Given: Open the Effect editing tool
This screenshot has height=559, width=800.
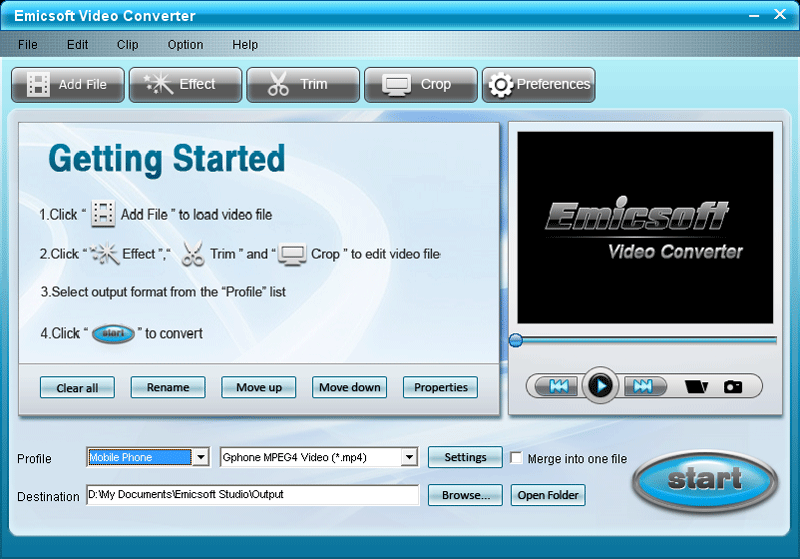Looking at the screenshot, I should point(186,85).
